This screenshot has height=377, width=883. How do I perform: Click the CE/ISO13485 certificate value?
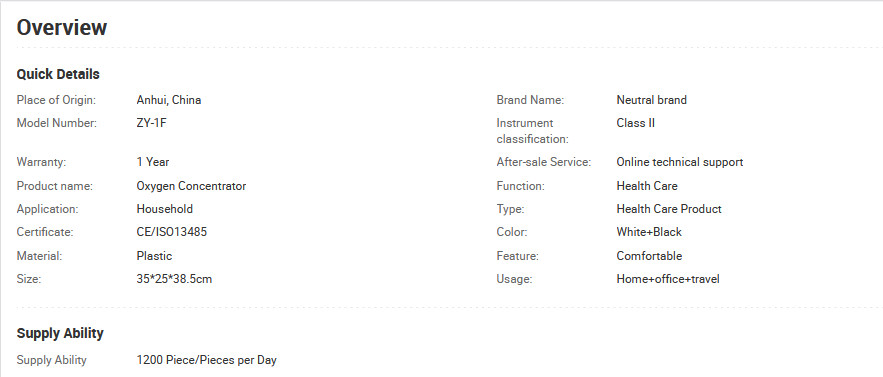coord(172,232)
